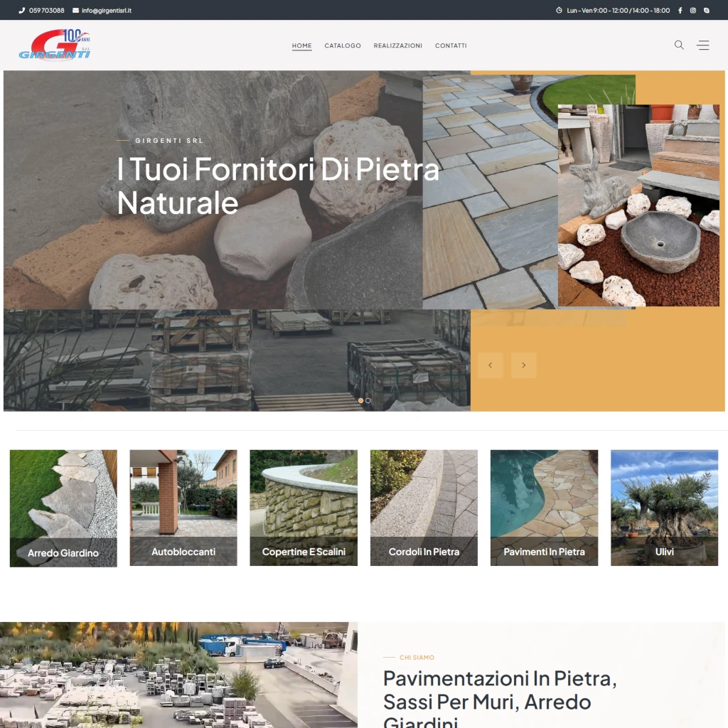Open the Facebook page icon
Image resolution: width=728 pixels, height=728 pixels.
[x=680, y=11]
